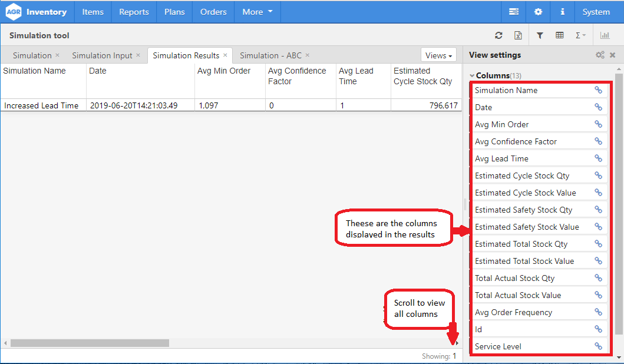Viewport: 624px width, 364px height.
Task: Close the View settings panel
Action: (613, 55)
